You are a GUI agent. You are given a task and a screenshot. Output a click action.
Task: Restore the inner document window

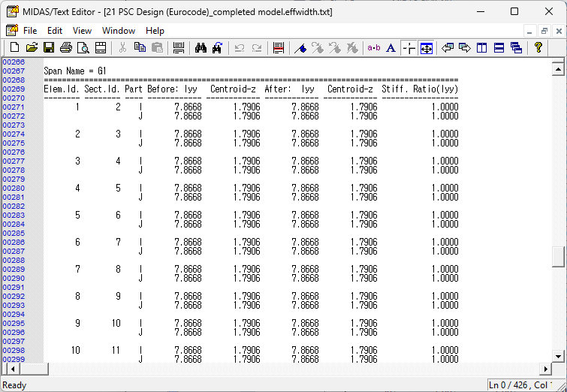(544, 32)
